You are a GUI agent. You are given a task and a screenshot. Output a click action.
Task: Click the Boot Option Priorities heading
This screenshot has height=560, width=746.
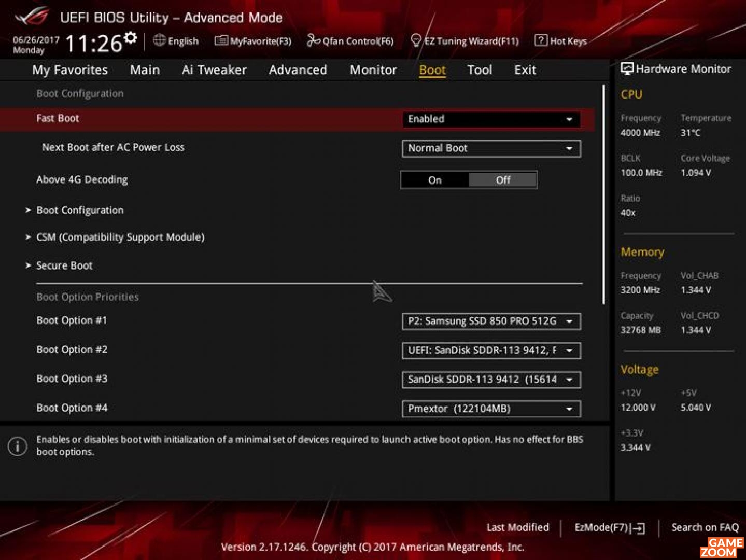(x=87, y=297)
